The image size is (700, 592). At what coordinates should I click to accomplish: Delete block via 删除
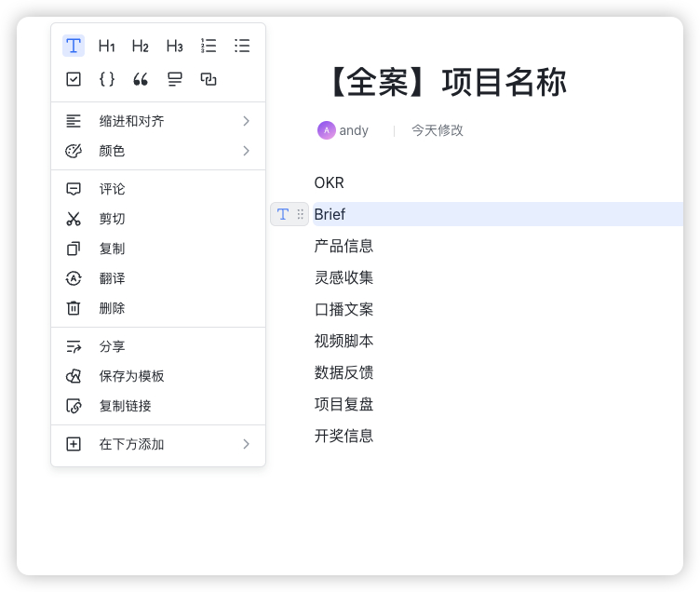tap(158, 308)
